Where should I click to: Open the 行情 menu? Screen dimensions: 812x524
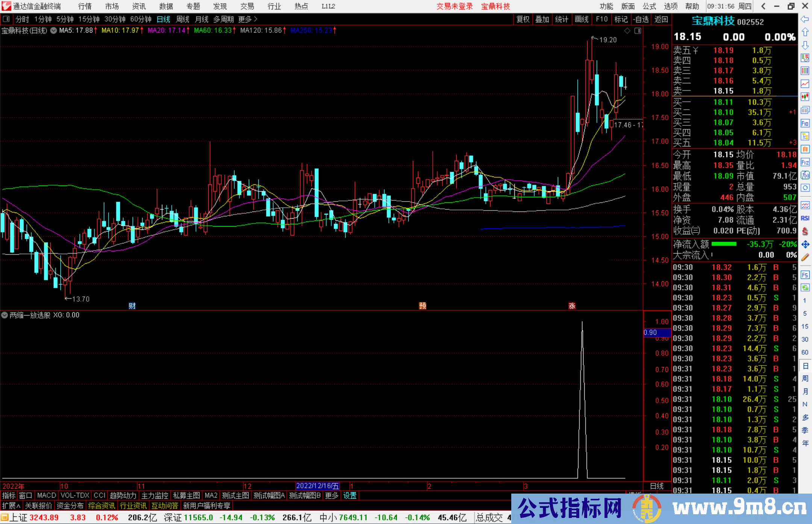click(x=85, y=6)
